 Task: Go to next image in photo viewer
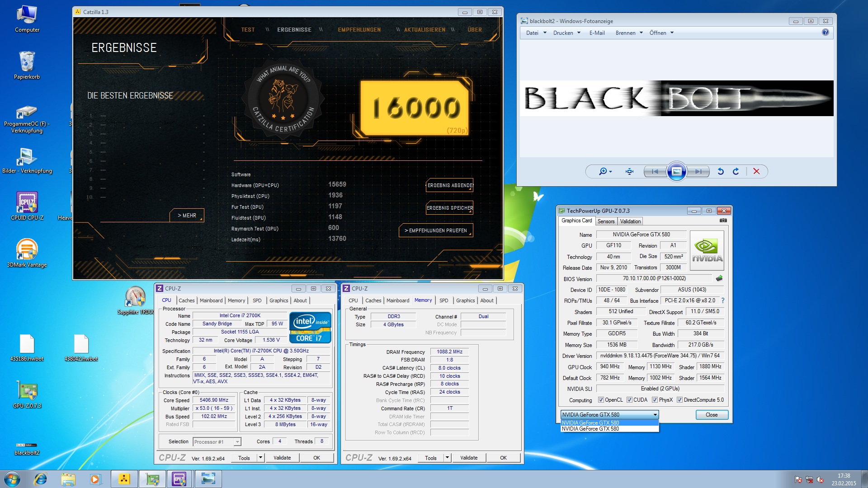tap(698, 171)
